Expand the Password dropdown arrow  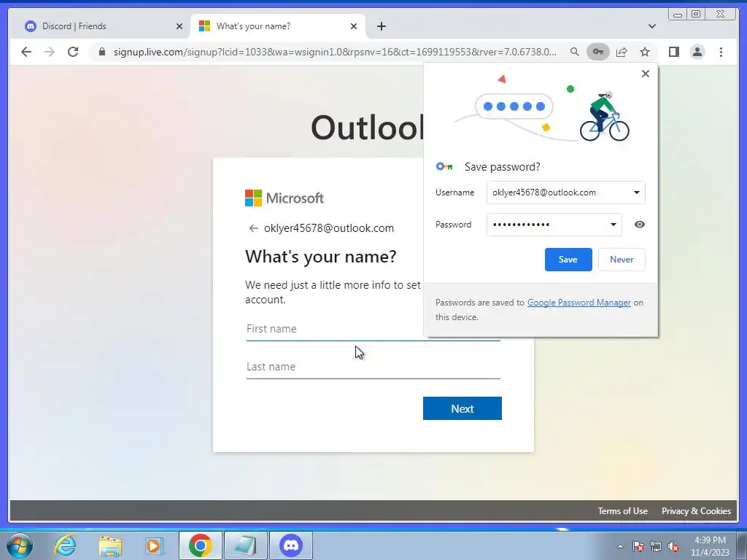(613, 225)
